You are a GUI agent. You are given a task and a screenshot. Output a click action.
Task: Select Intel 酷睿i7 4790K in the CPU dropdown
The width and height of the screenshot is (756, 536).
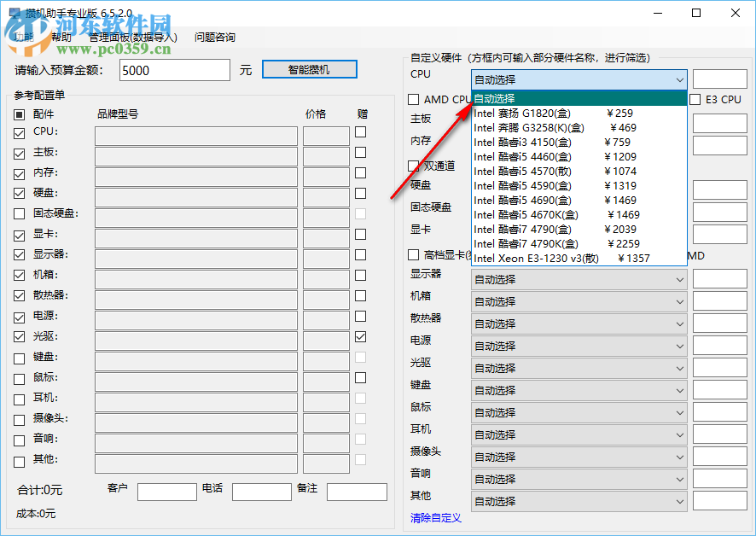click(x=555, y=243)
